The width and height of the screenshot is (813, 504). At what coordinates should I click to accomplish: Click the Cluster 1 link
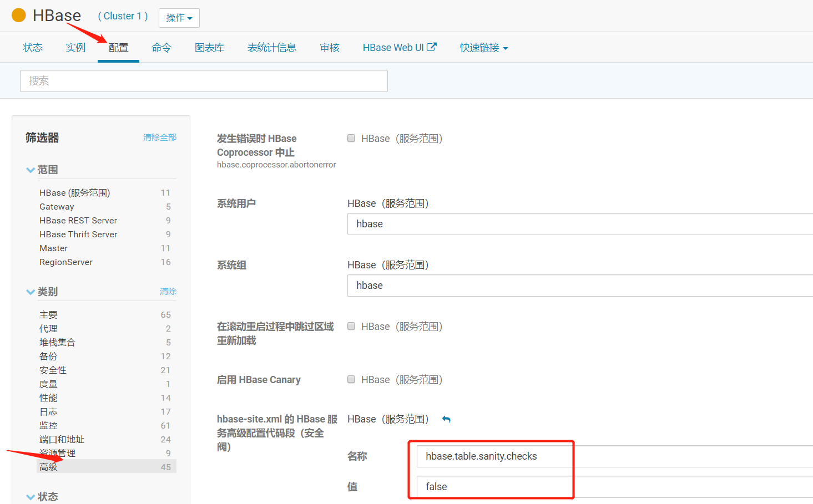tap(123, 16)
